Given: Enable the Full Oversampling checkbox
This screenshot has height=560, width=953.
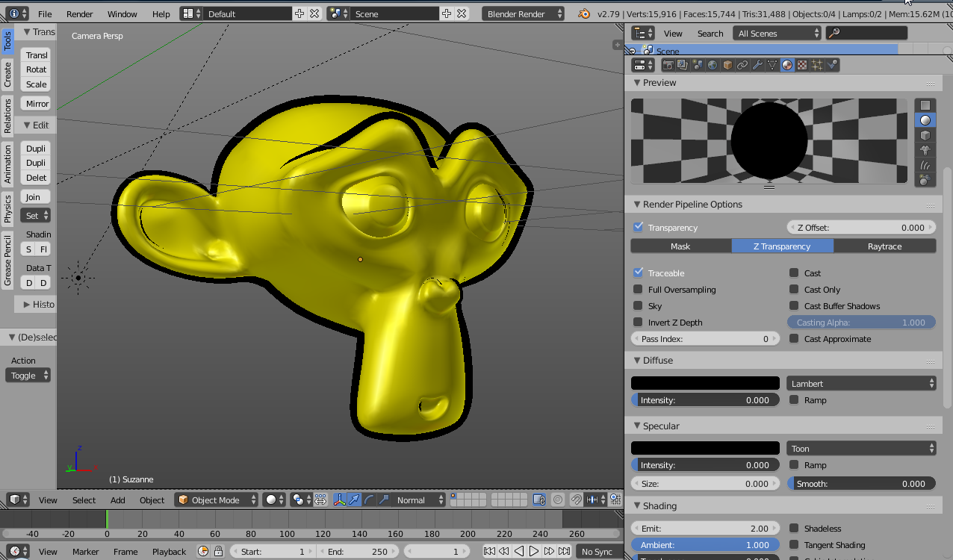Looking at the screenshot, I should coord(638,289).
